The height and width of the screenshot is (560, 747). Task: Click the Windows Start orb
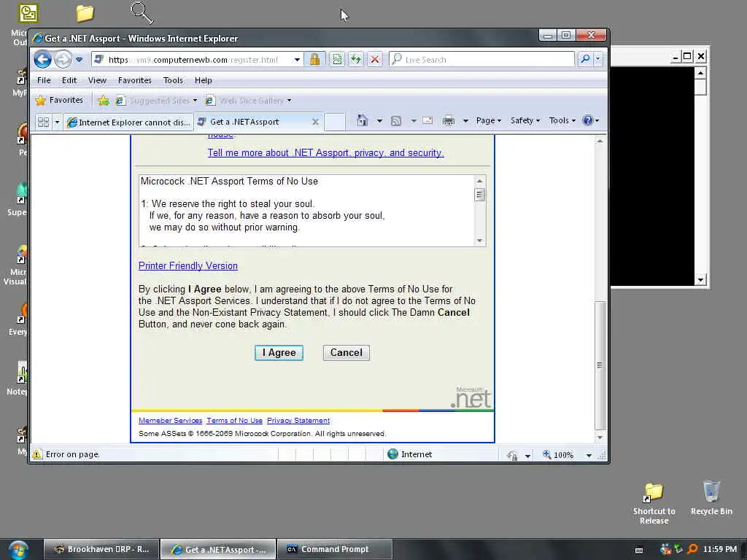(18, 550)
